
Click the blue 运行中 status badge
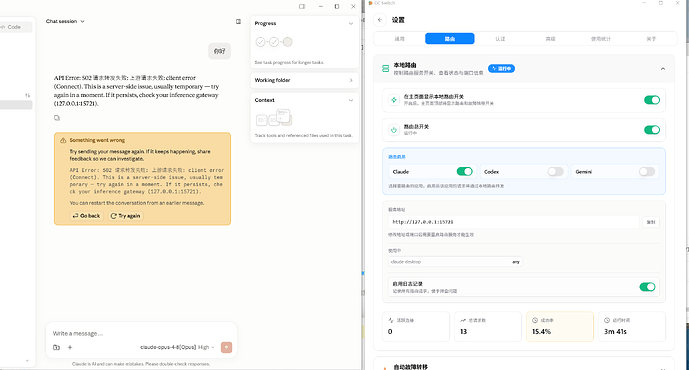tap(501, 69)
